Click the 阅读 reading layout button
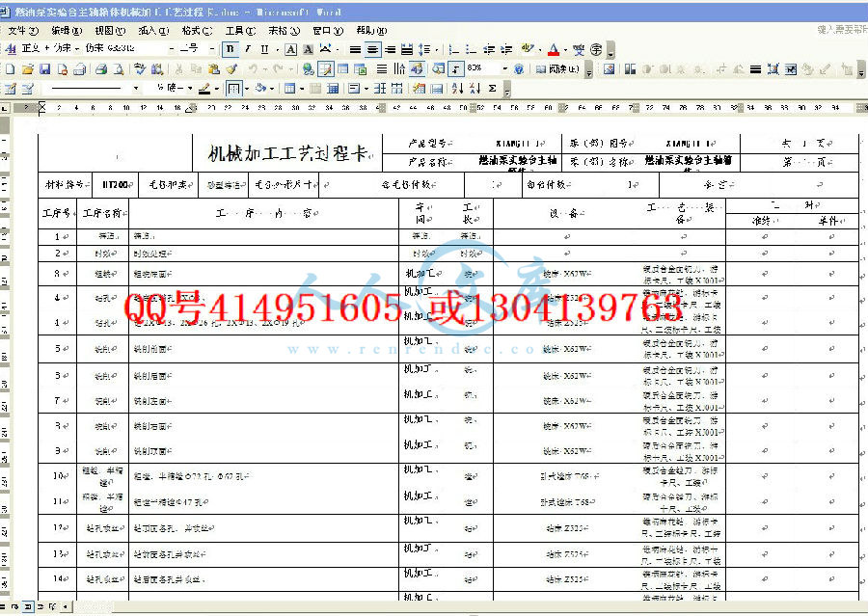Screen dimensions: 868x616 click(558, 69)
